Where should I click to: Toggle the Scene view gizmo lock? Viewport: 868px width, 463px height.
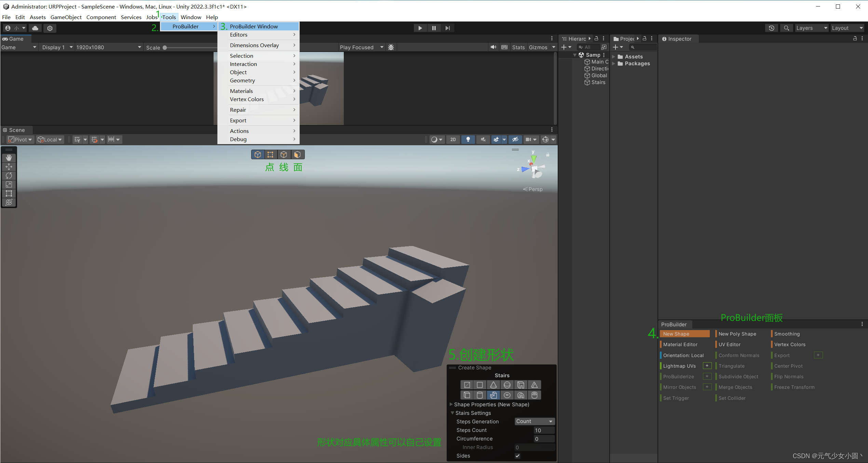[547, 155]
